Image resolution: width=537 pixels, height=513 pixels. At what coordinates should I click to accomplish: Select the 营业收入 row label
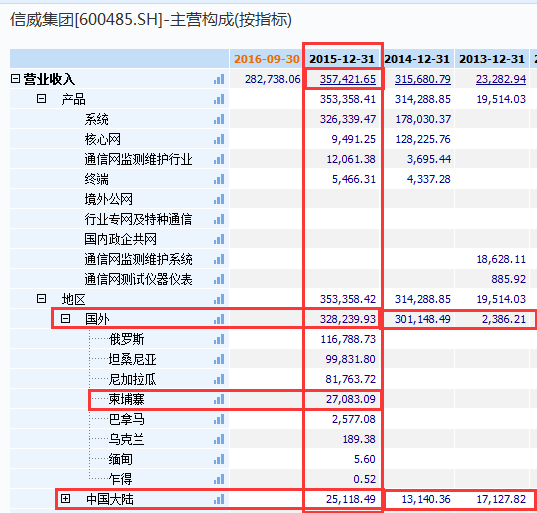point(49,79)
